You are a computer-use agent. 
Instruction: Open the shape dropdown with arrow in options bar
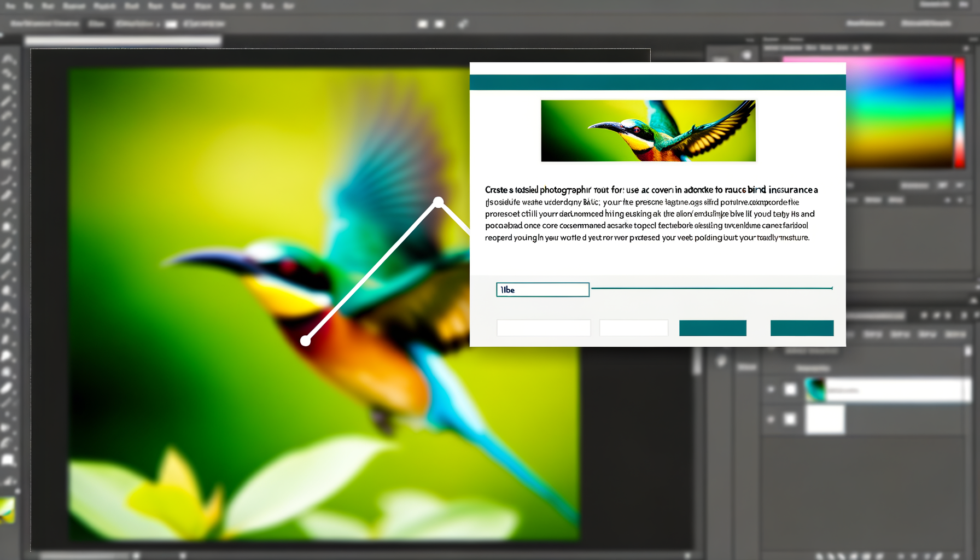click(x=136, y=24)
